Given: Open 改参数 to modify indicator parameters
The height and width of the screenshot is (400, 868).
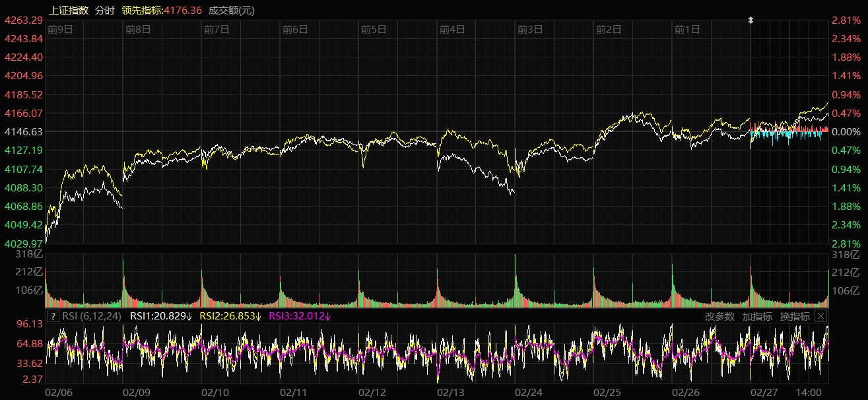Looking at the screenshot, I should pos(719,316).
